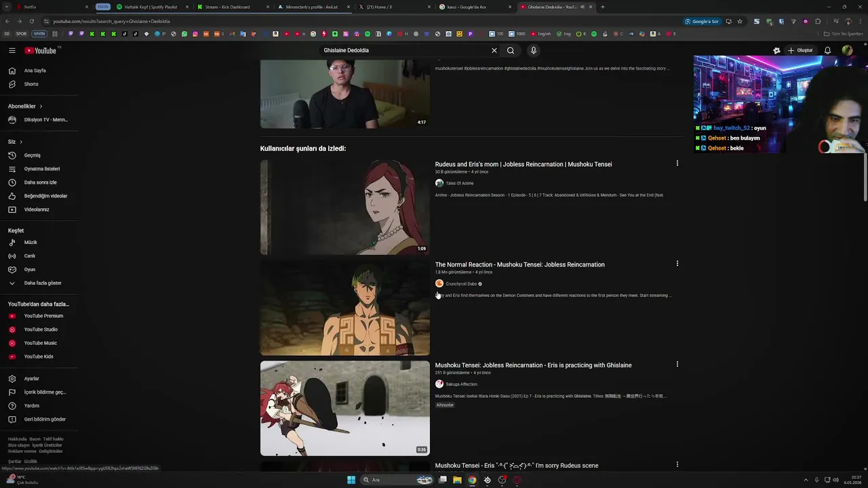Open the Crunchyroll Dubs channel

coord(459,284)
